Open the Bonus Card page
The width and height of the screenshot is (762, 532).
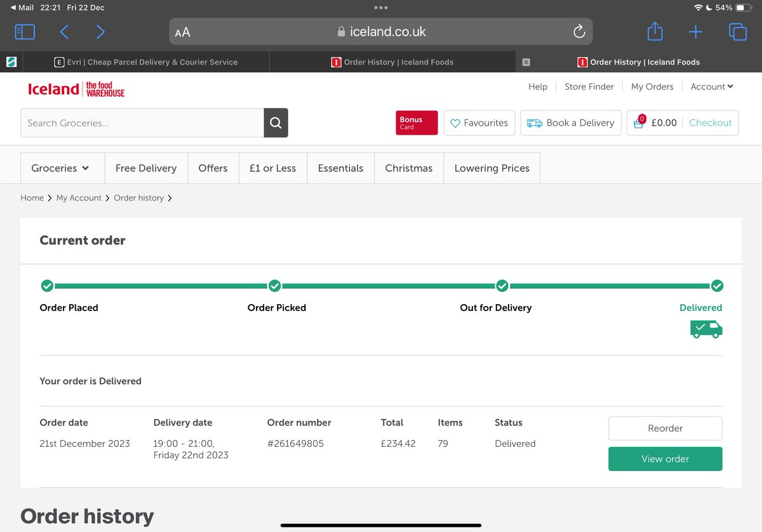(x=417, y=123)
